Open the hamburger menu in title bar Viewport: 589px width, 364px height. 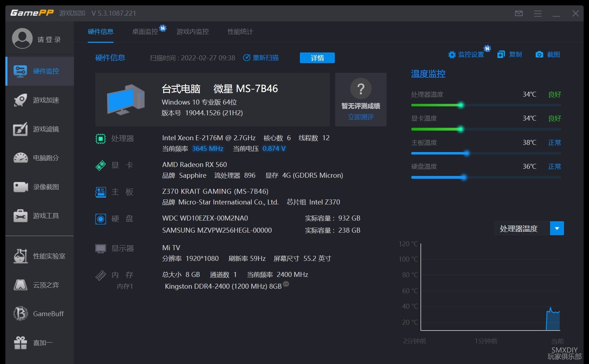(x=538, y=14)
